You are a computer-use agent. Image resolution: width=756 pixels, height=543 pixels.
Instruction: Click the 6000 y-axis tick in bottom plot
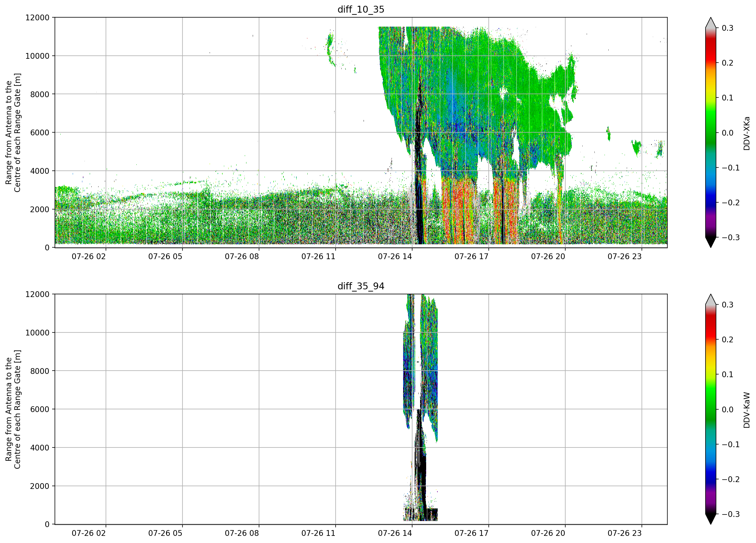[40, 409]
